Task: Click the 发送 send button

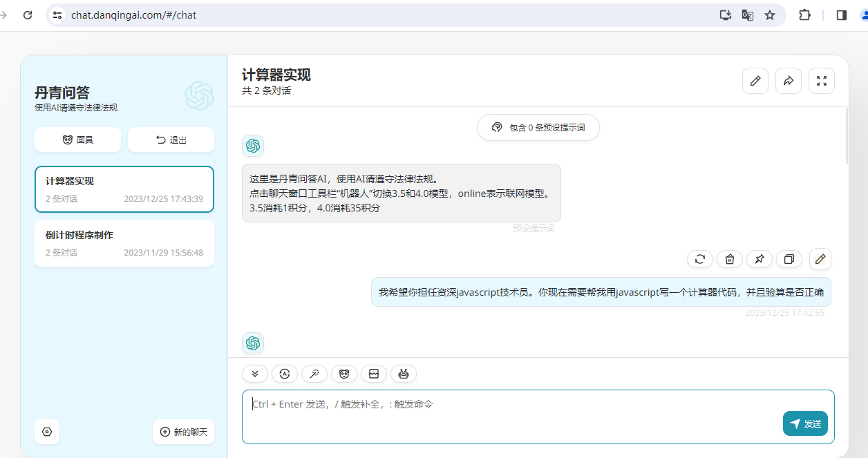Action: pyautogui.click(x=805, y=423)
